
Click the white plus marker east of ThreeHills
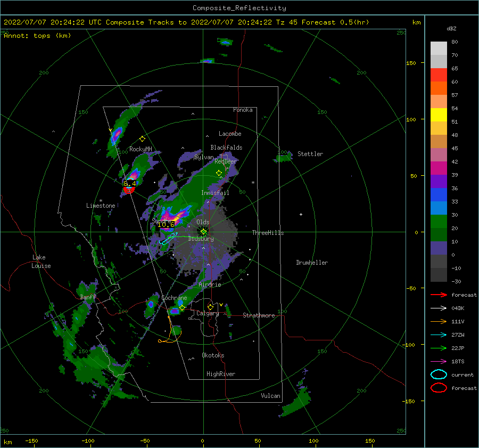(x=301, y=214)
